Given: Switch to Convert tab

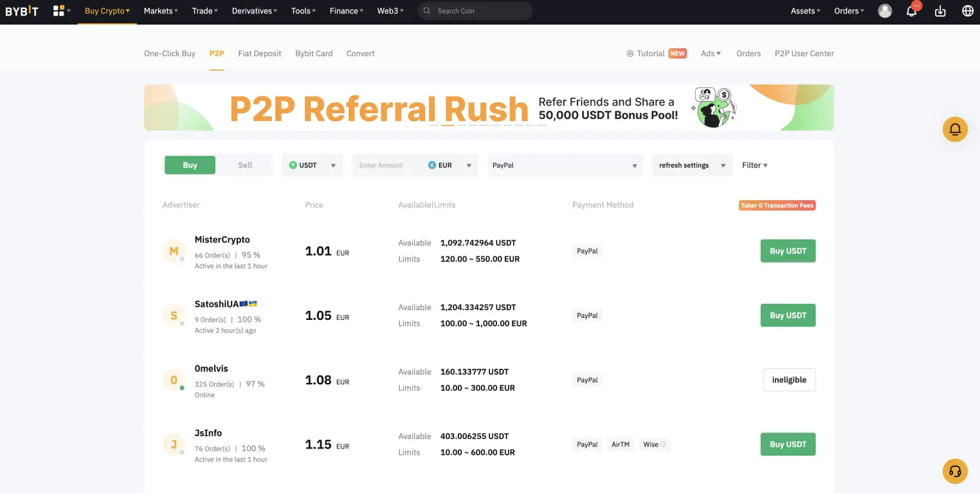Looking at the screenshot, I should [x=360, y=53].
